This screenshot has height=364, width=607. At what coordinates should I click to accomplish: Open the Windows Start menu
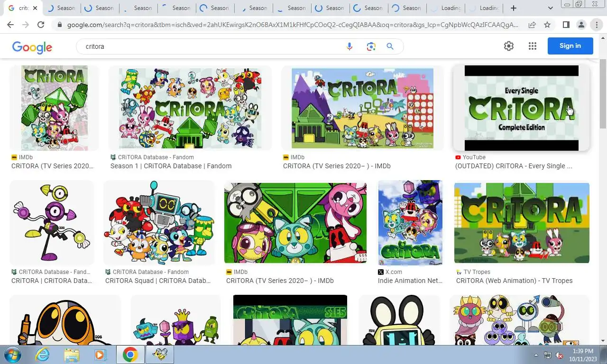pyautogui.click(x=13, y=355)
